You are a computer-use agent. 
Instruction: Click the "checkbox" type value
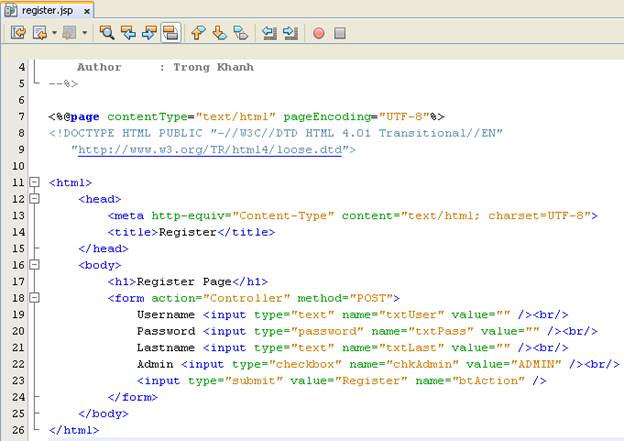point(305,364)
